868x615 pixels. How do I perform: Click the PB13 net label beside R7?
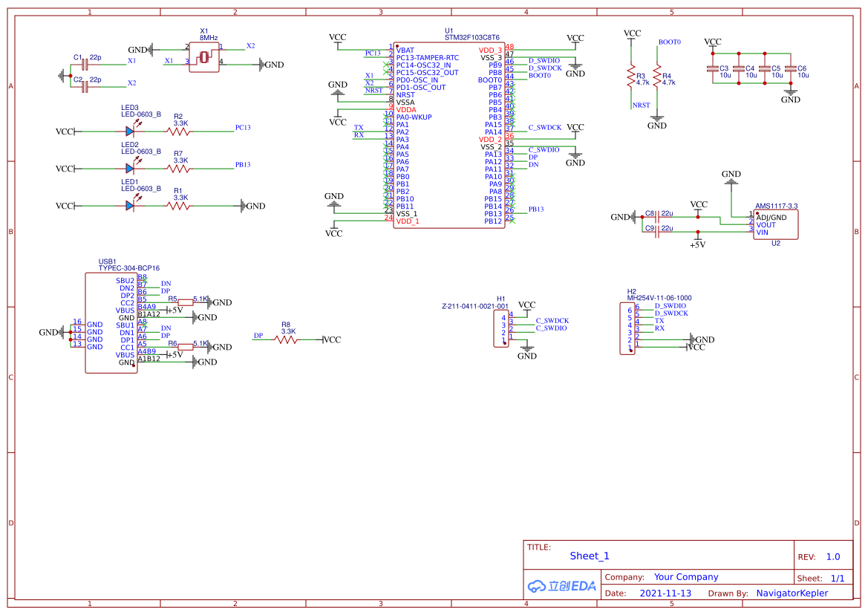[243, 165]
